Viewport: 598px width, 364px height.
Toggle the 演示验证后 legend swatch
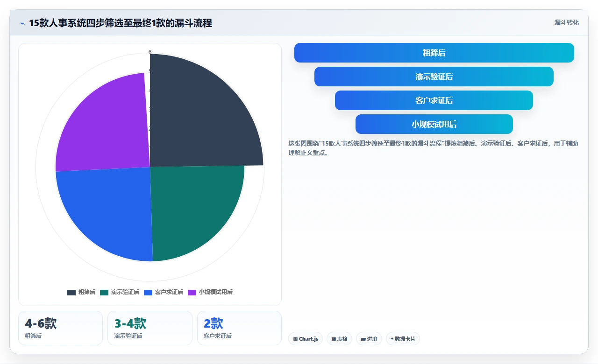click(104, 292)
